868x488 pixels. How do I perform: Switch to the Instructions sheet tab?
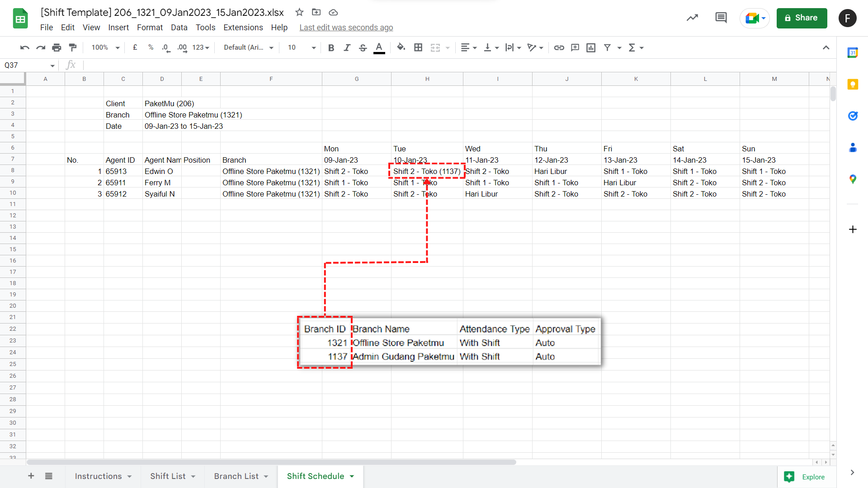tap(103, 476)
